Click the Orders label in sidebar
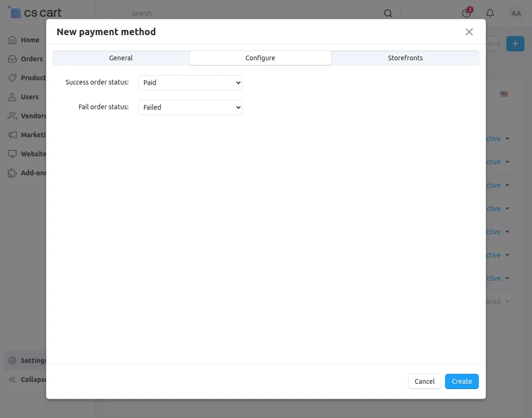 pos(31,59)
